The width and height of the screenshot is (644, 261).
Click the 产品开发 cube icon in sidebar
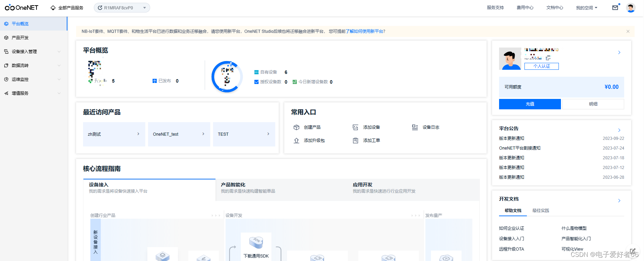(x=6, y=37)
